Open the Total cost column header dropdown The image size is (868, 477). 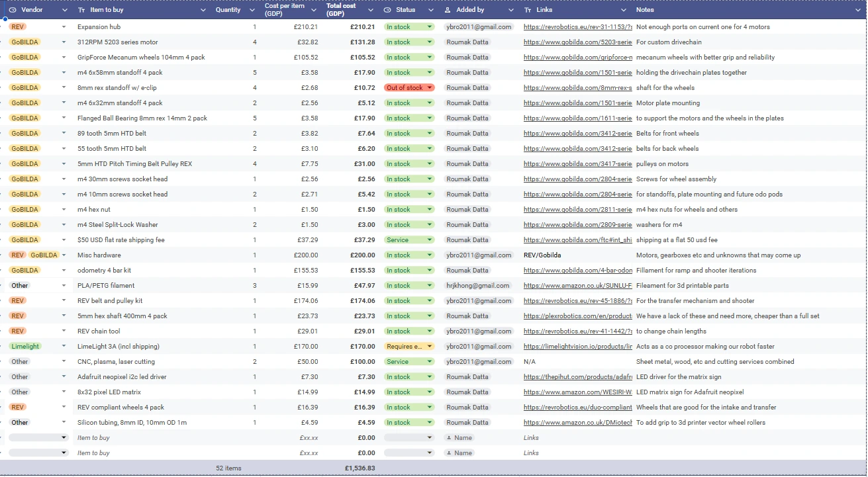point(373,10)
